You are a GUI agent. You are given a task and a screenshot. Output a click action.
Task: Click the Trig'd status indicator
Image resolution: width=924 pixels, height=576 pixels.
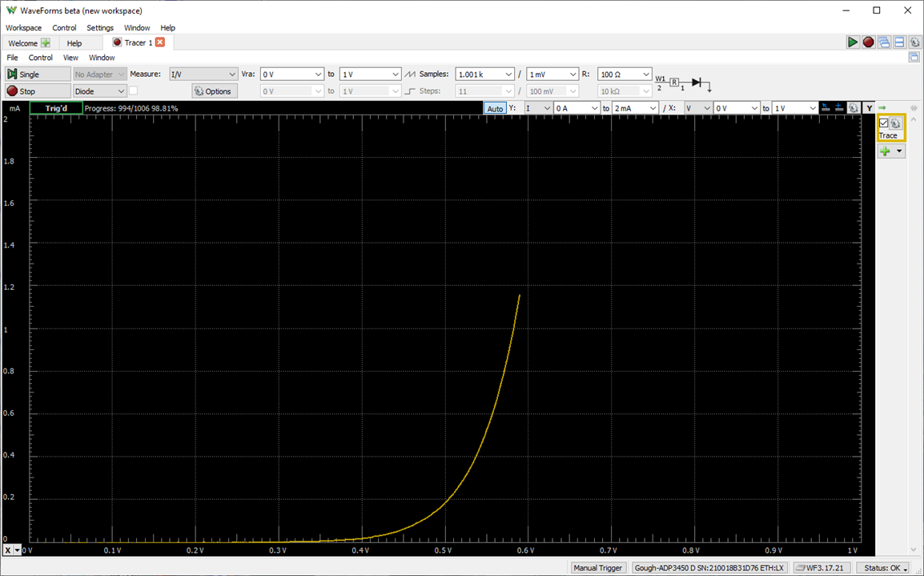coord(56,108)
